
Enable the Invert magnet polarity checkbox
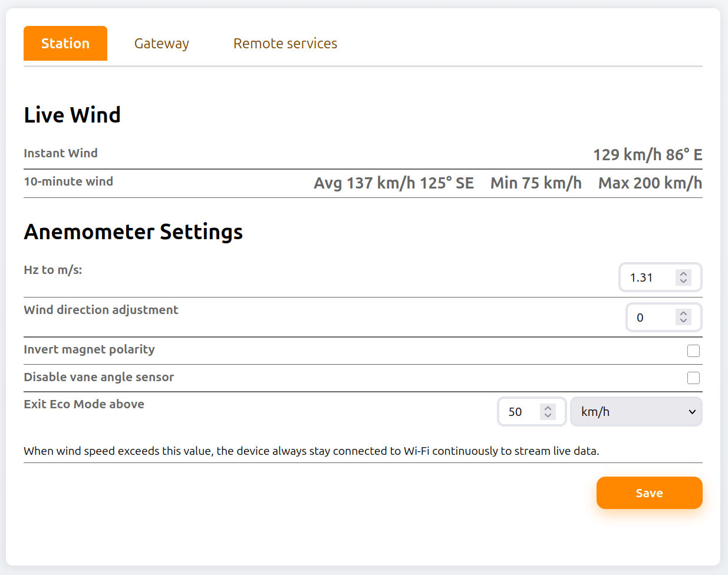(x=693, y=351)
